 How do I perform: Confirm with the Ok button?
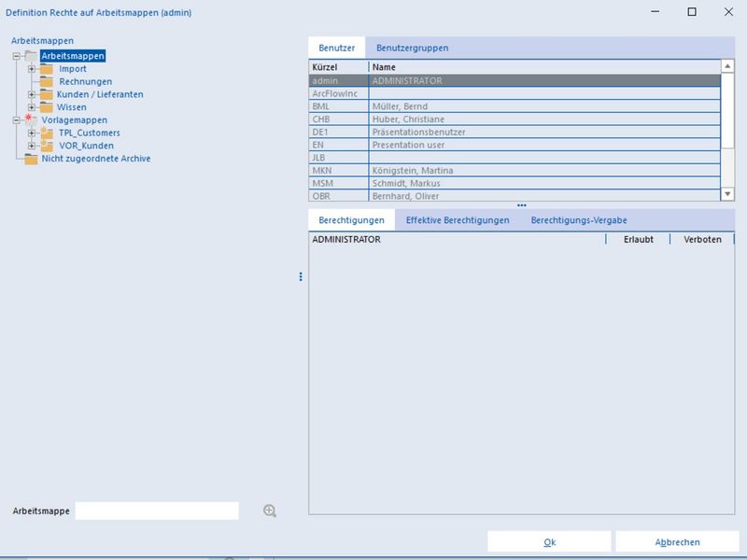point(549,542)
